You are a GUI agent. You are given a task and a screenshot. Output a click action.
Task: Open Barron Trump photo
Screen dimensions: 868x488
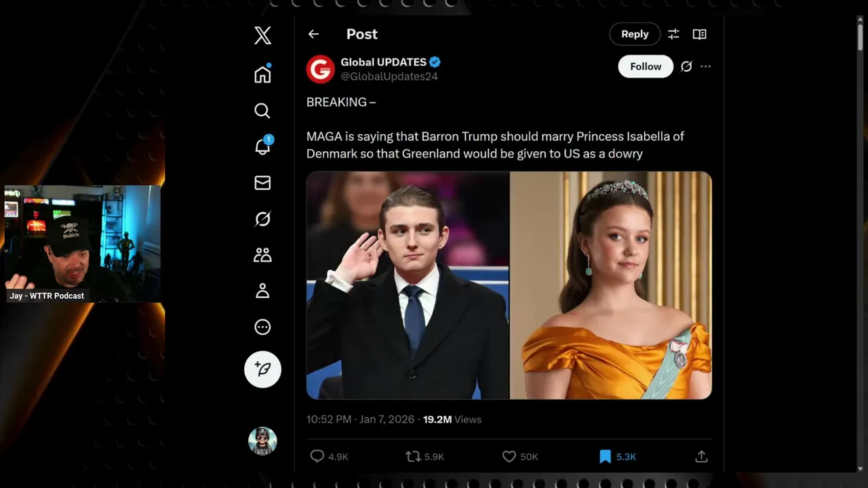tap(408, 285)
